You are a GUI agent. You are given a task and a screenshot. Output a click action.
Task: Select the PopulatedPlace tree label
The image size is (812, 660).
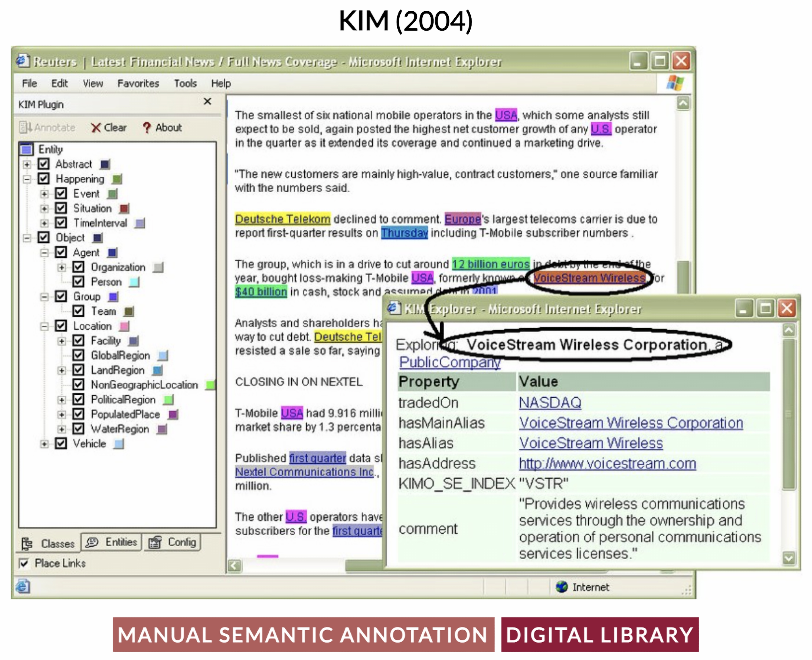click(x=125, y=414)
